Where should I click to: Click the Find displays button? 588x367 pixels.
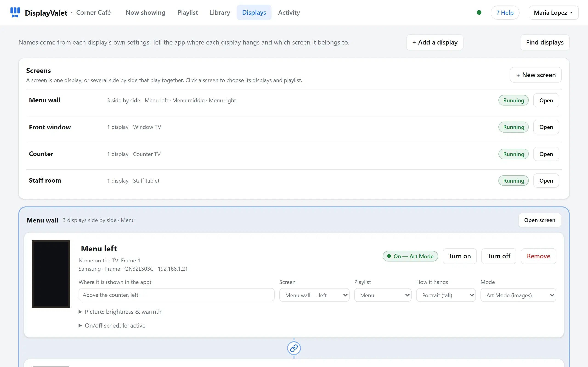pyautogui.click(x=545, y=42)
